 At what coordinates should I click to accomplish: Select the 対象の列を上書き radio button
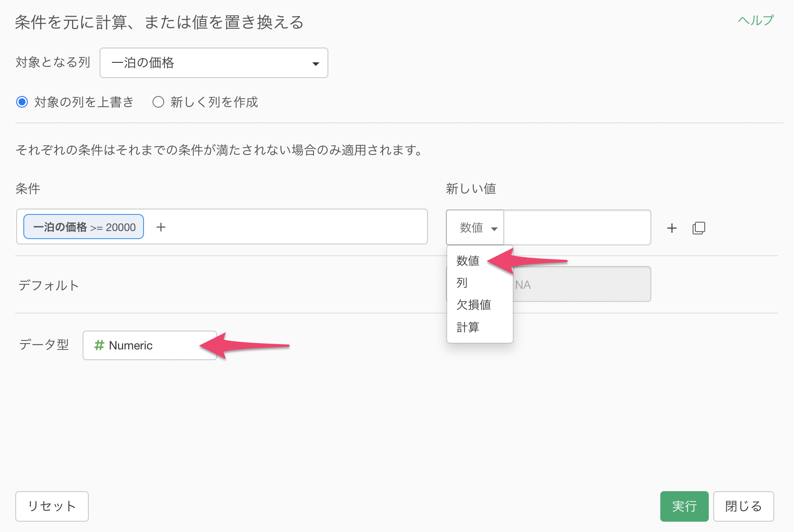22,102
